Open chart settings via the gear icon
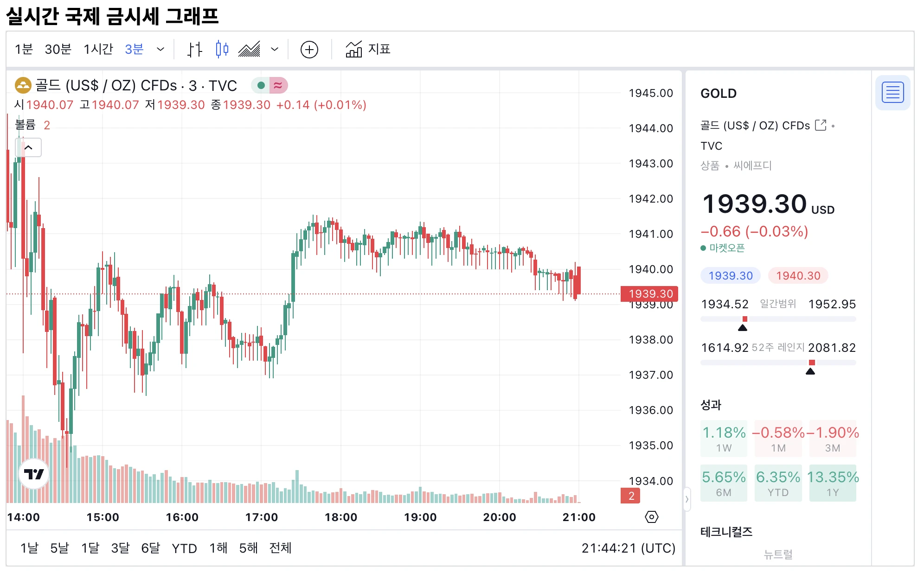 [651, 516]
